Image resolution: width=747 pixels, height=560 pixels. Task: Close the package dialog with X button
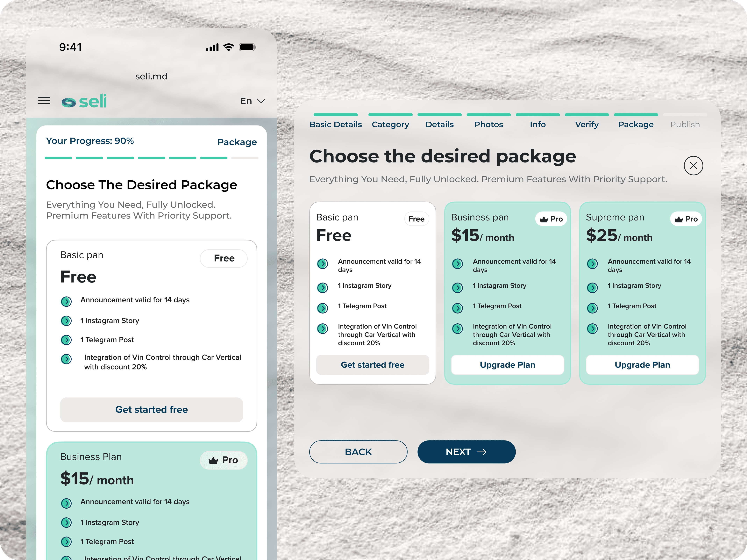[693, 166]
